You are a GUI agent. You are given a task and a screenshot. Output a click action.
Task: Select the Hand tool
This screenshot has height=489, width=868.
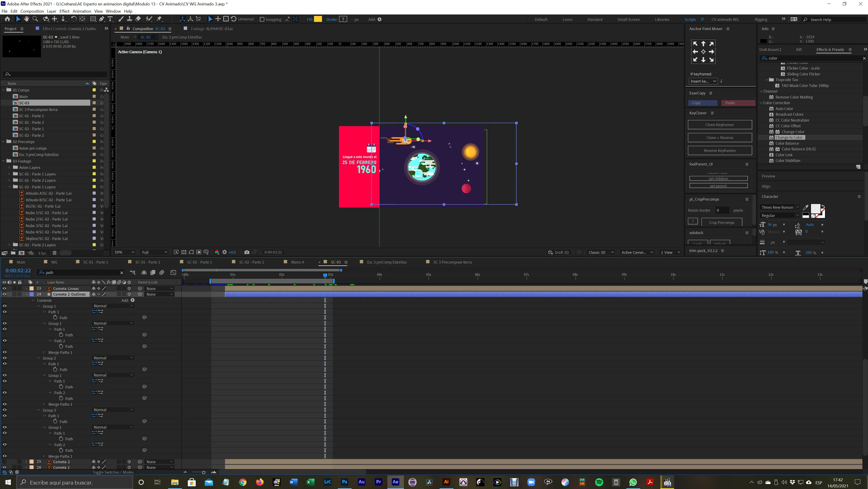click(x=27, y=19)
